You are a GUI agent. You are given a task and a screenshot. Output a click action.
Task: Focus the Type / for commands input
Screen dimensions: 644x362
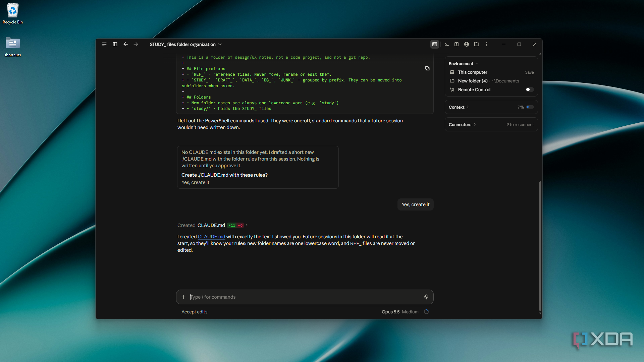pyautogui.click(x=305, y=297)
